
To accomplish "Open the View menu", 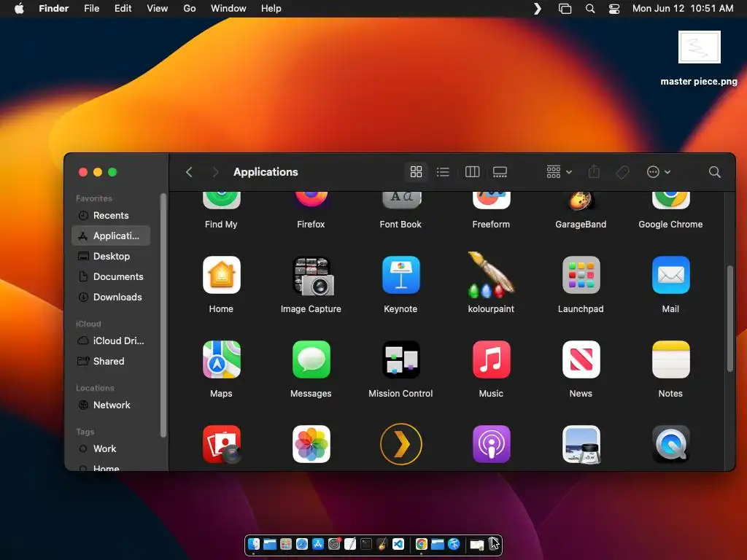I will (x=158, y=9).
